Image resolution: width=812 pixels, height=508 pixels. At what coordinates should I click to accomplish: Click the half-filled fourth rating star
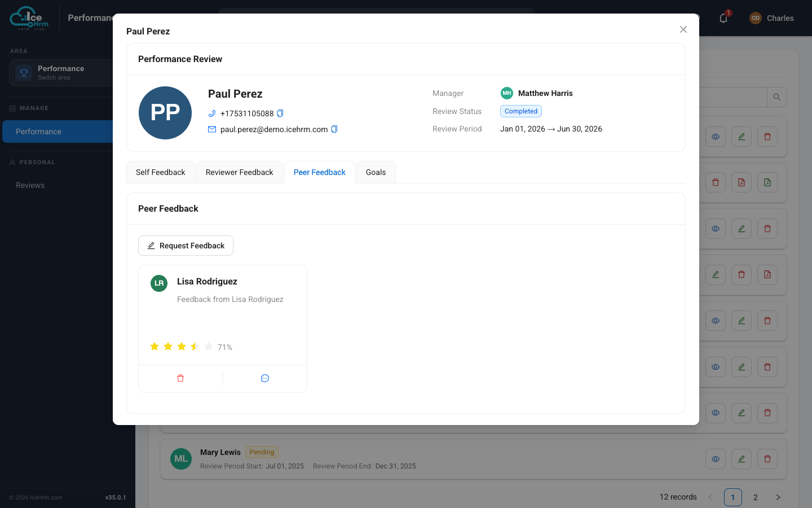coord(195,347)
